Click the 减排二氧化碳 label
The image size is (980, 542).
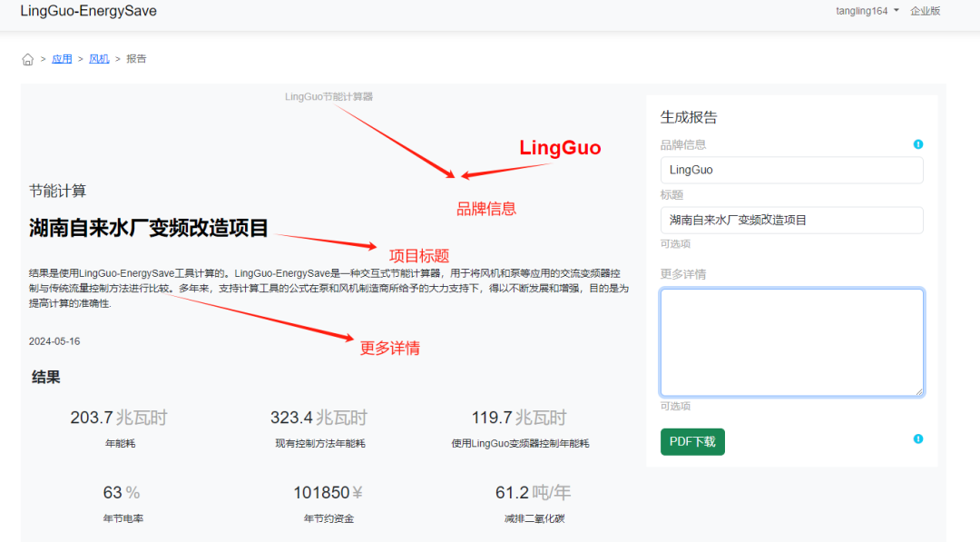click(x=534, y=518)
